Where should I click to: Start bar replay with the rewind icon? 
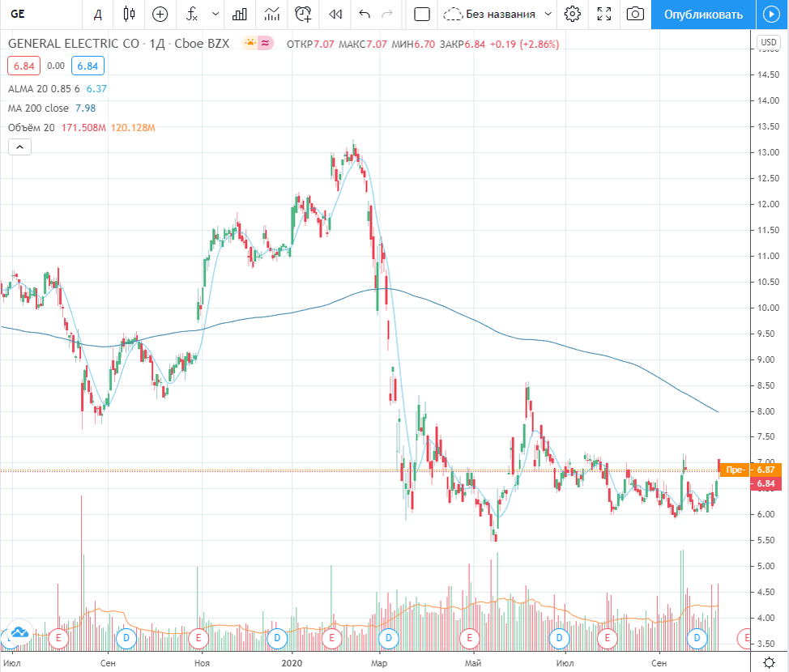point(335,14)
